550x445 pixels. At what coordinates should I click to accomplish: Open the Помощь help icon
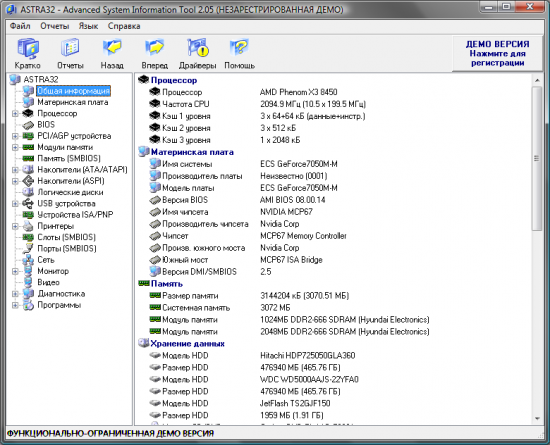[239, 48]
